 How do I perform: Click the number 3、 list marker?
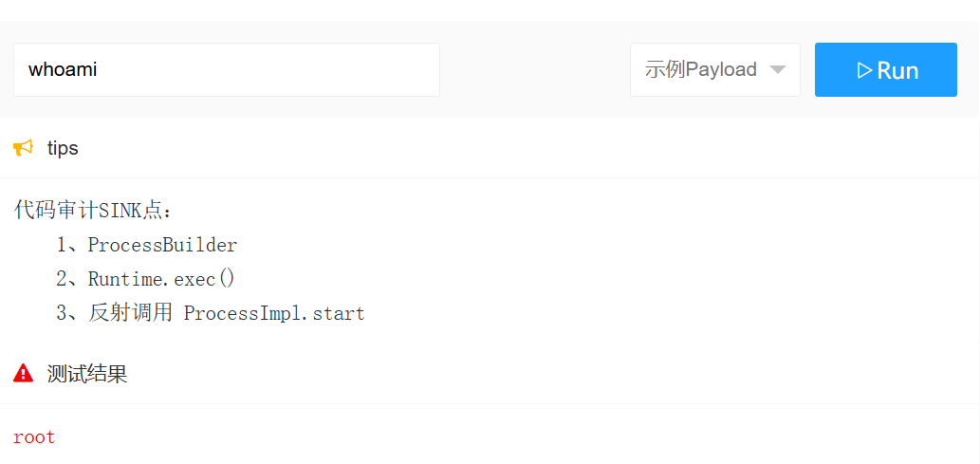click(x=70, y=313)
